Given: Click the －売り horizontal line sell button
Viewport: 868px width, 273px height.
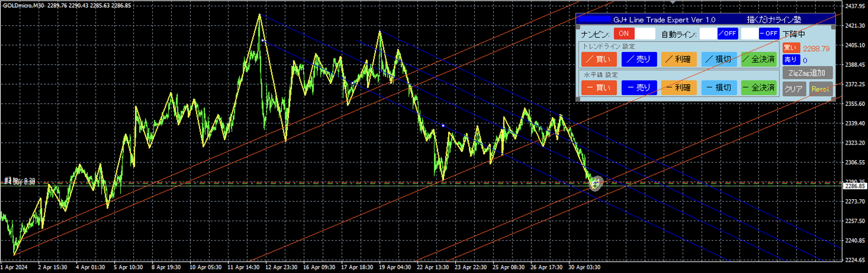Looking at the screenshot, I should click(x=639, y=88).
